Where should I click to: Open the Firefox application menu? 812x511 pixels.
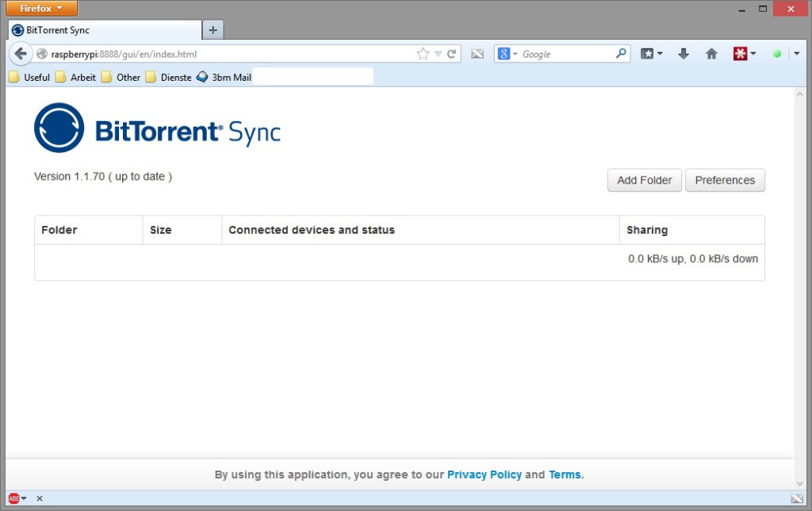(x=41, y=9)
